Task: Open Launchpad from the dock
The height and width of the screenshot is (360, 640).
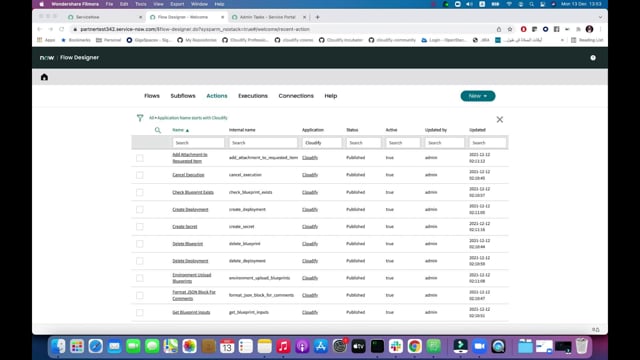Action: (77, 346)
